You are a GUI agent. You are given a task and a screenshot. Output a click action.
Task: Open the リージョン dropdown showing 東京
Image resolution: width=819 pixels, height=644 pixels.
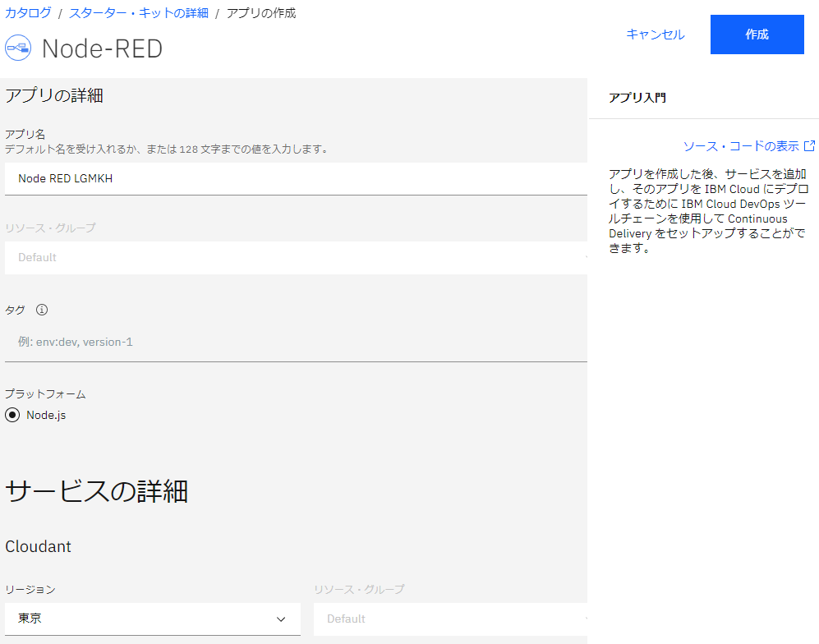tap(153, 619)
